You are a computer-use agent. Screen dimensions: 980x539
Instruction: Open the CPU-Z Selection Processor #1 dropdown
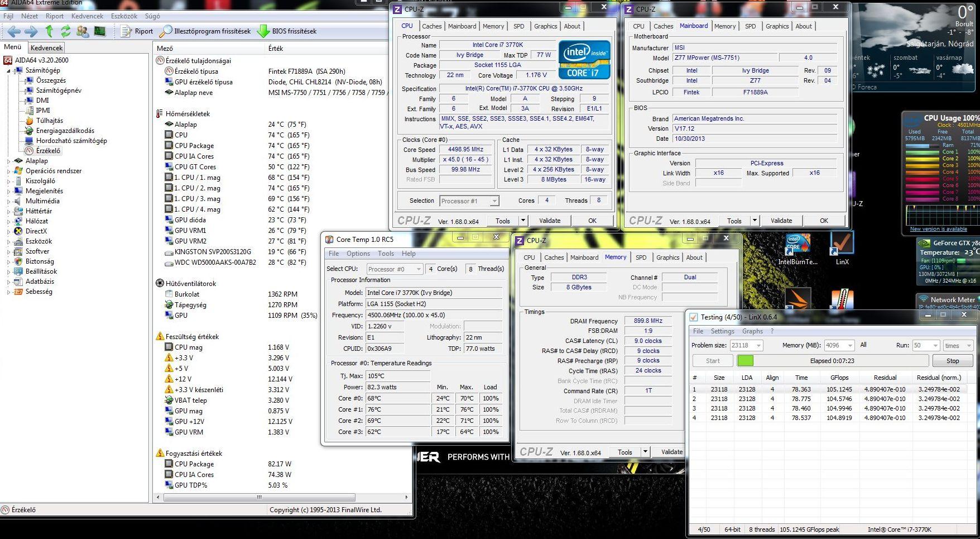(494, 201)
